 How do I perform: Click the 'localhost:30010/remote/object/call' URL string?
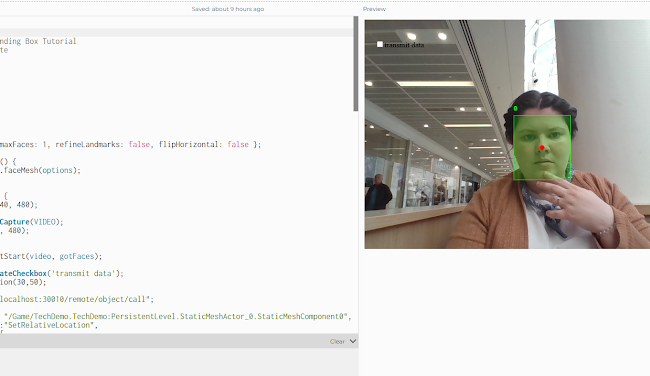(75, 299)
